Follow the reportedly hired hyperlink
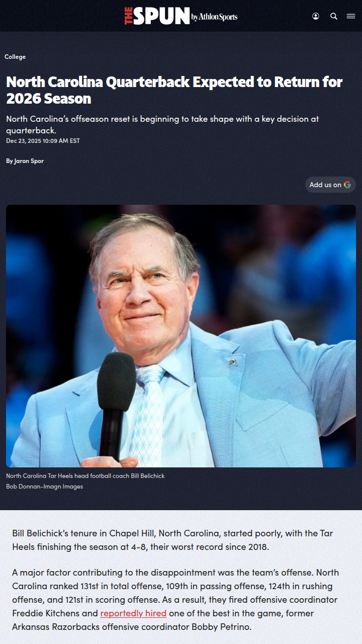Viewport: 362px width, 644px height. tap(133, 613)
